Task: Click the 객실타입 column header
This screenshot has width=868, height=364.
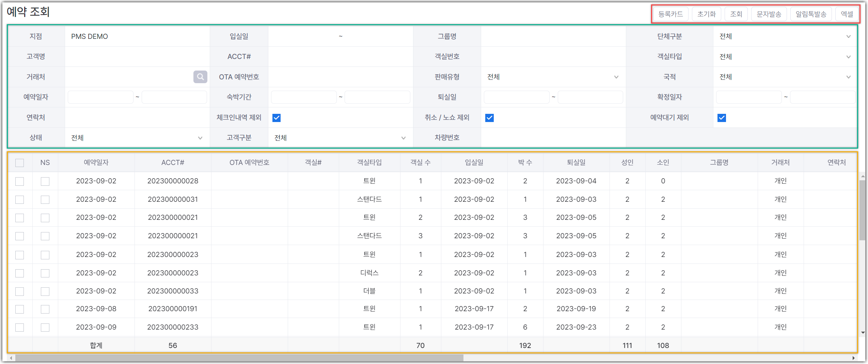Action: [369, 163]
